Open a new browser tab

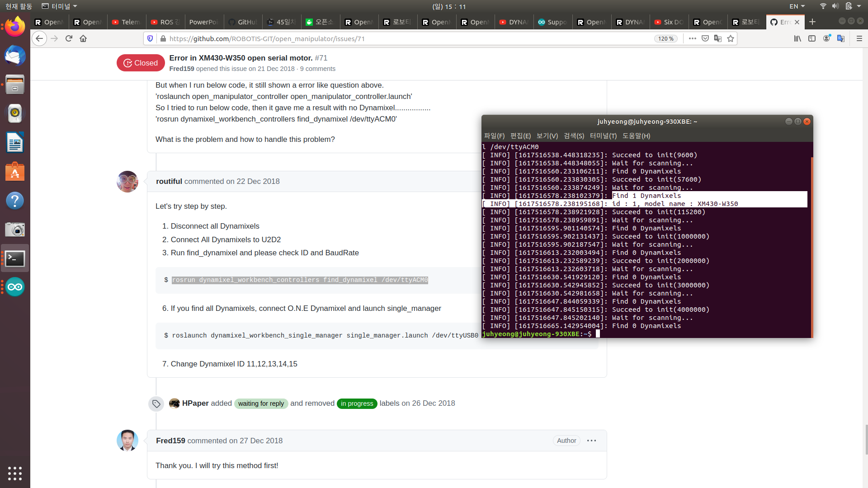(812, 22)
